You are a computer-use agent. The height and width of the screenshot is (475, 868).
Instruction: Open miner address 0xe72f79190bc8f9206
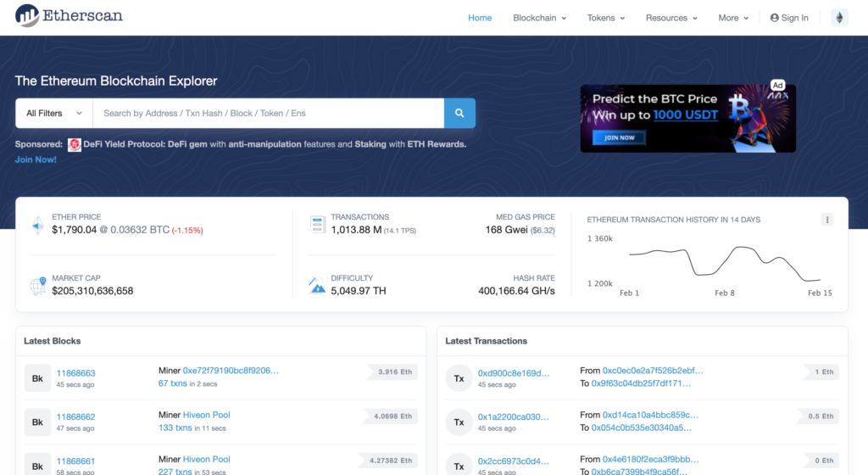(x=231, y=371)
